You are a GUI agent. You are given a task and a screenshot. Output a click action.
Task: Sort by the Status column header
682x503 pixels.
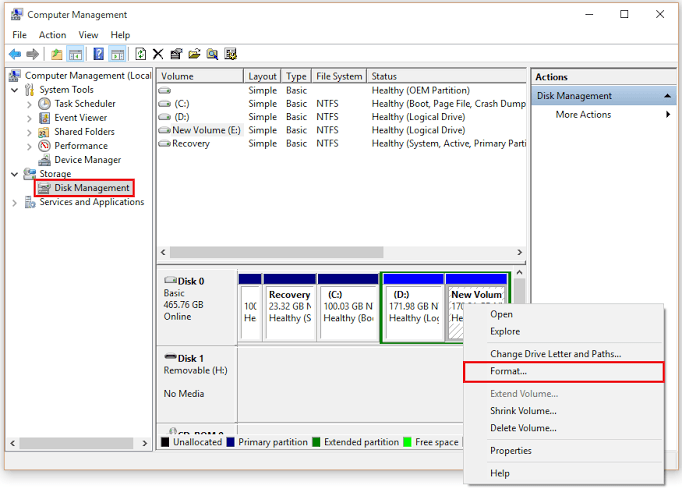point(446,76)
